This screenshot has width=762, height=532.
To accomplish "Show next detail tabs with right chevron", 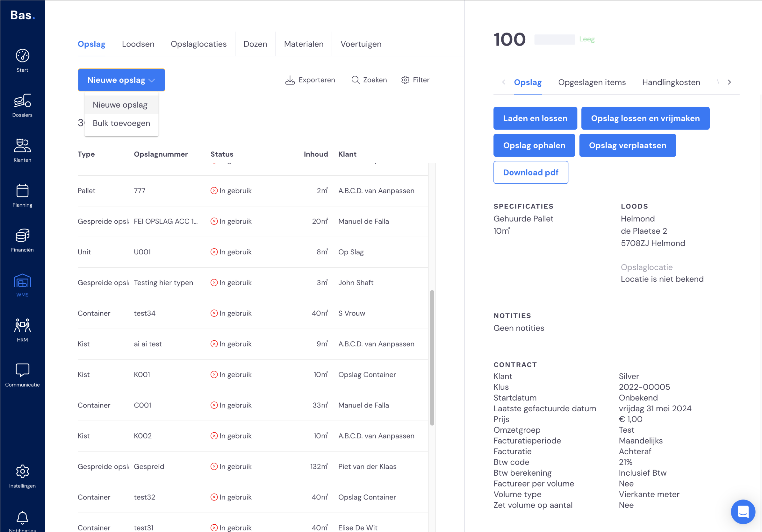I will point(729,82).
